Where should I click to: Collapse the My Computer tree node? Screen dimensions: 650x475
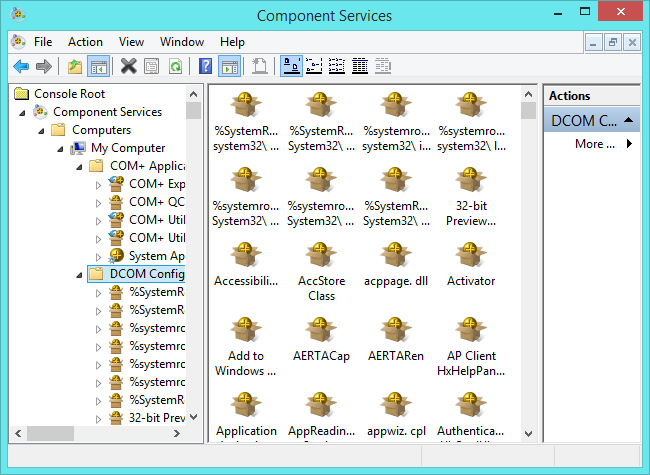pos(60,148)
